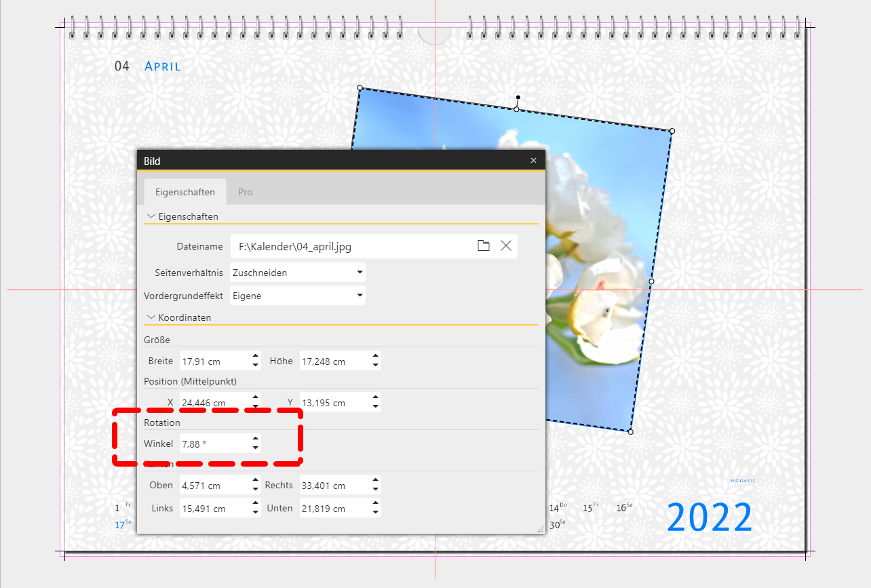Increase Breite with up arrow
Image resolution: width=871 pixels, height=588 pixels.
click(x=255, y=357)
